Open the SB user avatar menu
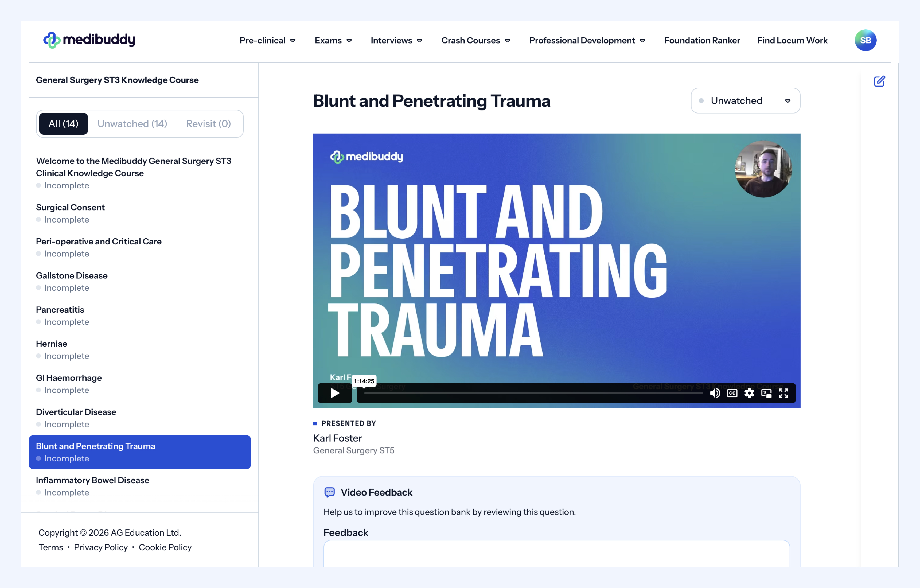Screen dimensions: 920x588 [865, 40]
